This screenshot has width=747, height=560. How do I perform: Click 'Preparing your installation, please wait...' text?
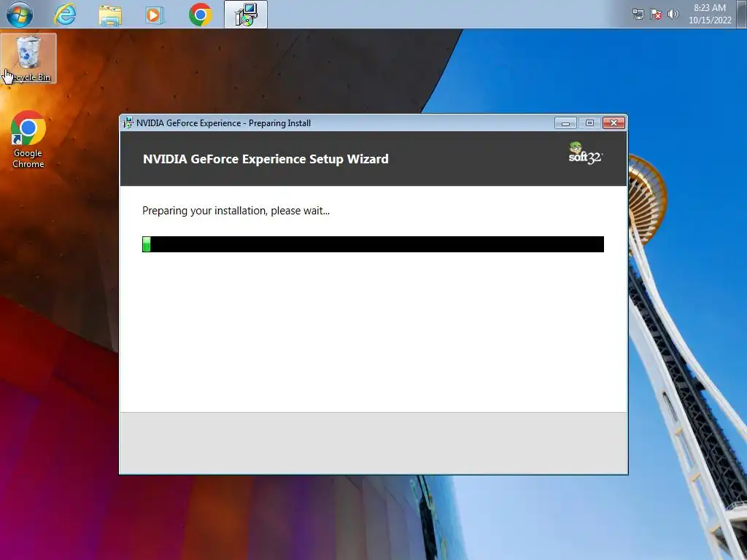coord(236,211)
